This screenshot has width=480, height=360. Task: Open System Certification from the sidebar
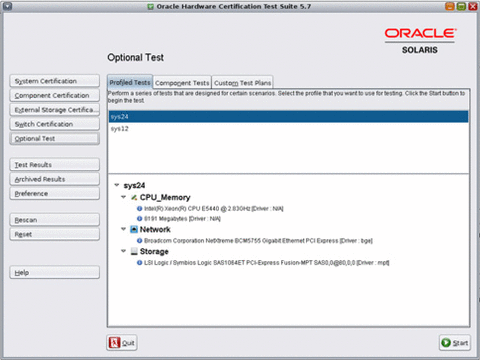coord(55,81)
